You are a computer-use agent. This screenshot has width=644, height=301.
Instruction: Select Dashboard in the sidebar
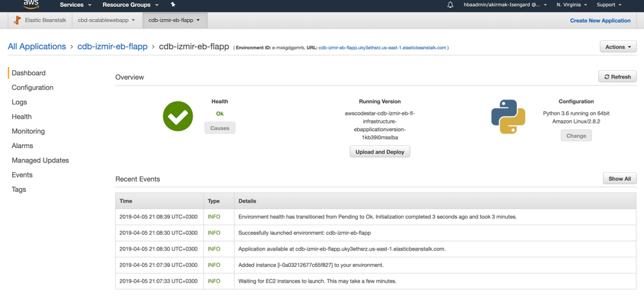coord(29,73)
